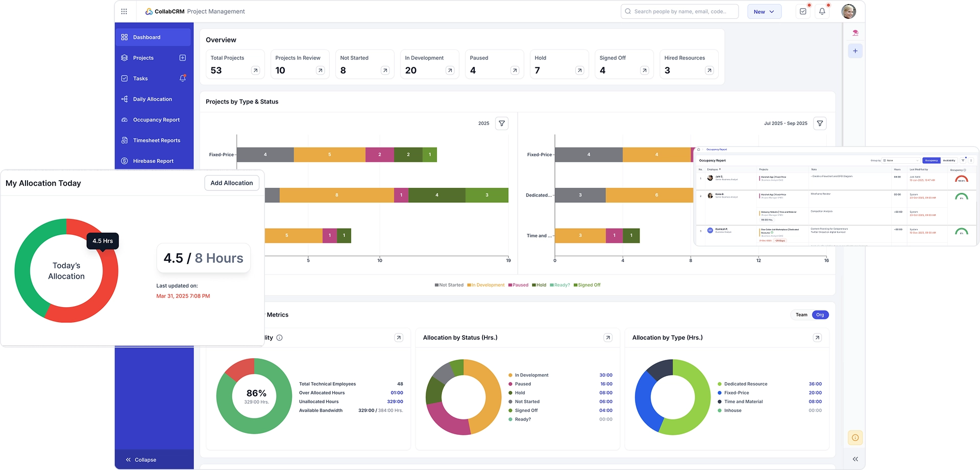Switch back to Team view toggle
This screenshot has width=980, height=470.
tap(801, 315)
